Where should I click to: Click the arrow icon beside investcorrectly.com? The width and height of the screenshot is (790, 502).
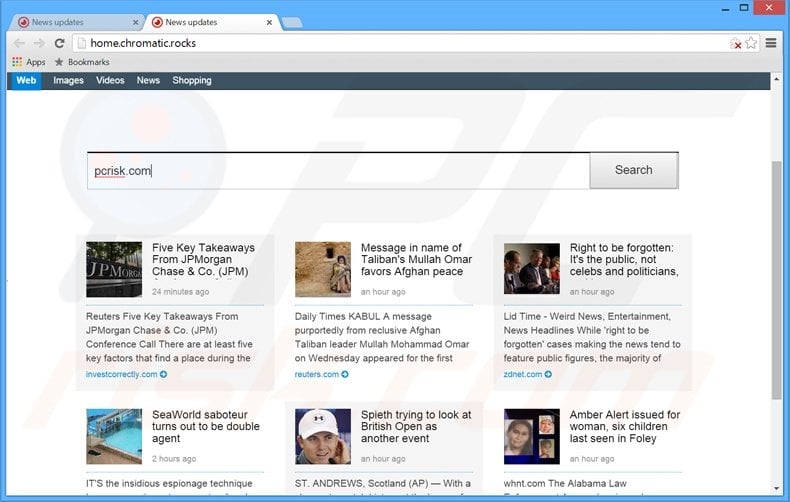click(x=163, y=374)
